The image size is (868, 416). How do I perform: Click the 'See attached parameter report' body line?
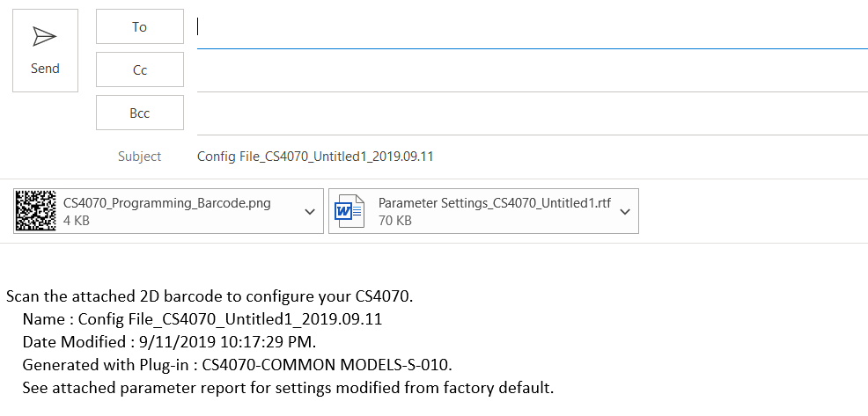tap(288, 387)
